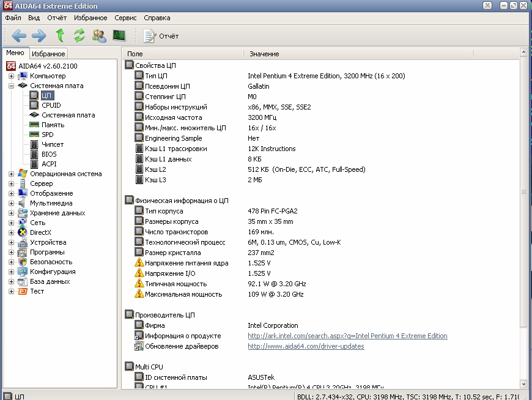This screenshot has width=532, height=400.
Task: Switch to the Меню tab
Action: [x=15, y=53]
